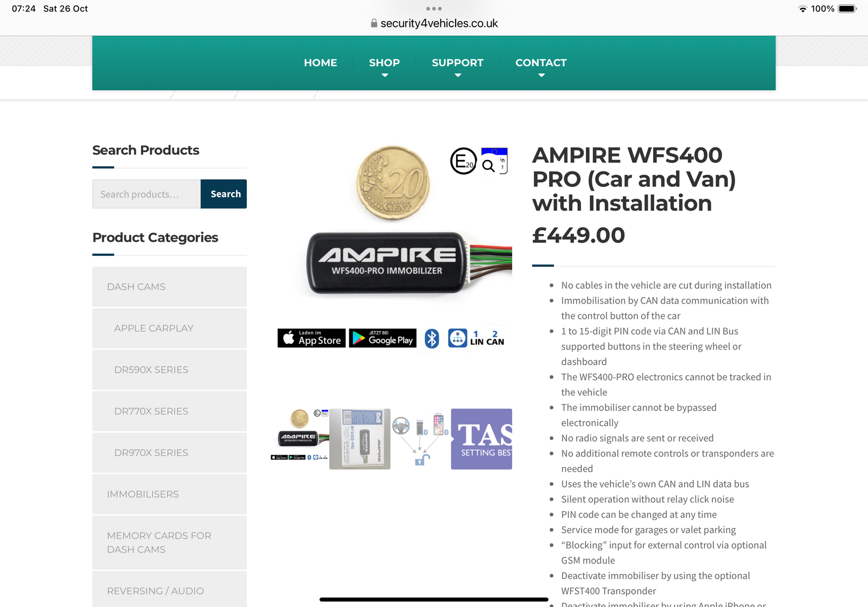
Task: Click the Search button
Action: pos(224,194)
